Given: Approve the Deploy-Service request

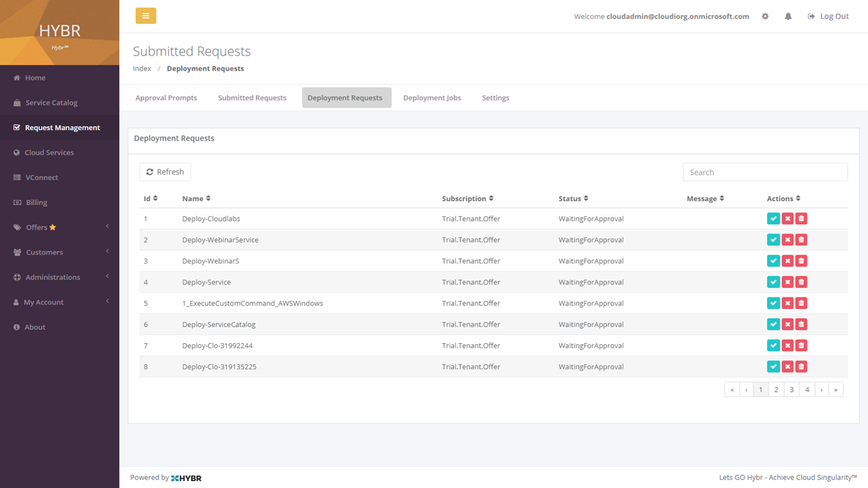Looking at the screenshot, I should click(x=773, y=282).
